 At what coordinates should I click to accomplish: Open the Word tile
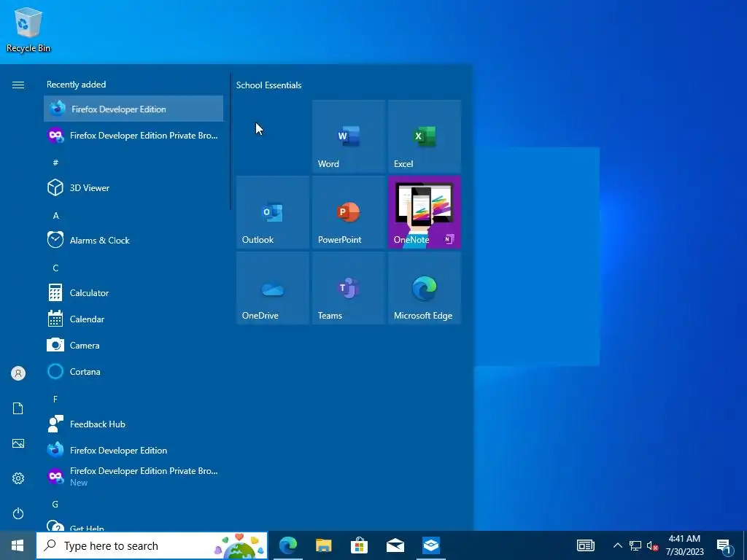348,136
